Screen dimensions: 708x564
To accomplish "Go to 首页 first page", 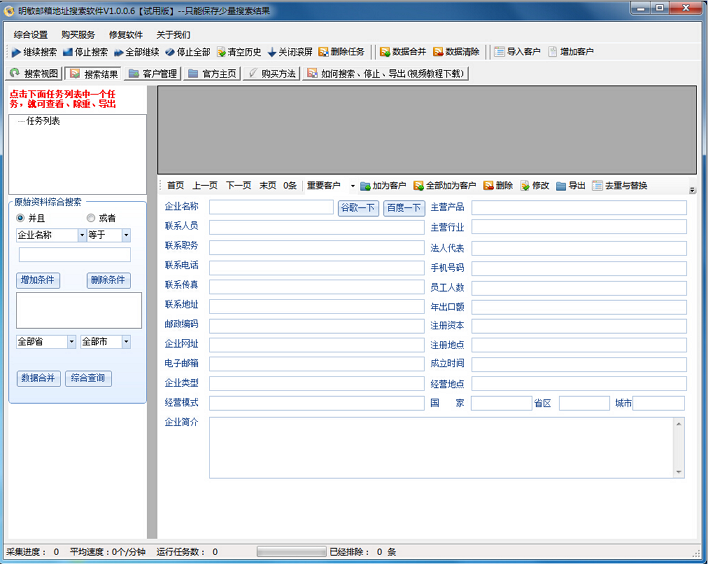I will pos(176,186).
